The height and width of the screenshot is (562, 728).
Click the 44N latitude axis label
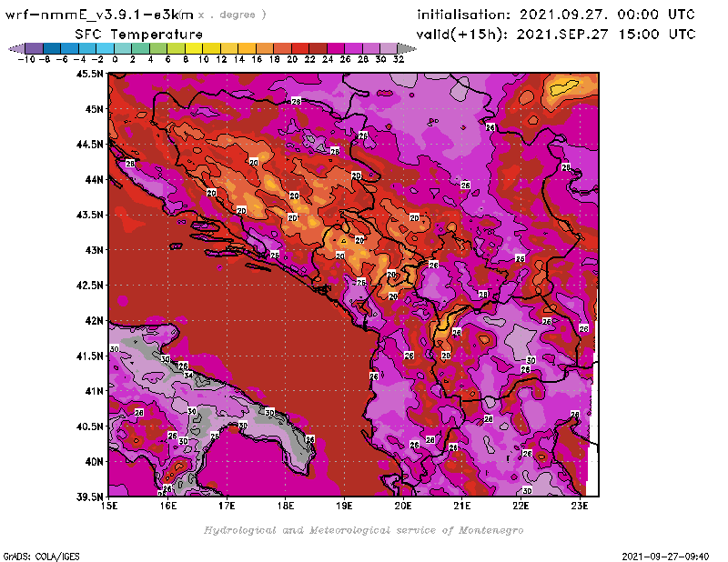[94, 179]
